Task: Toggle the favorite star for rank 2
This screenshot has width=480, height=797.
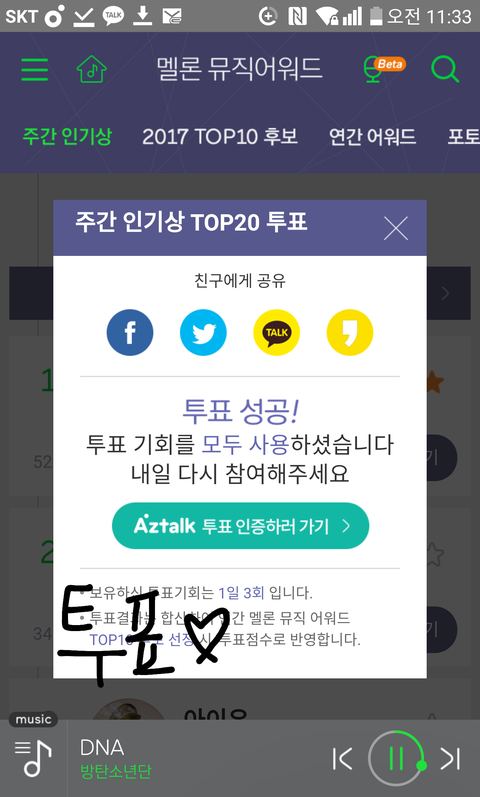Action: pyautogui.click(x=434, y=555)
